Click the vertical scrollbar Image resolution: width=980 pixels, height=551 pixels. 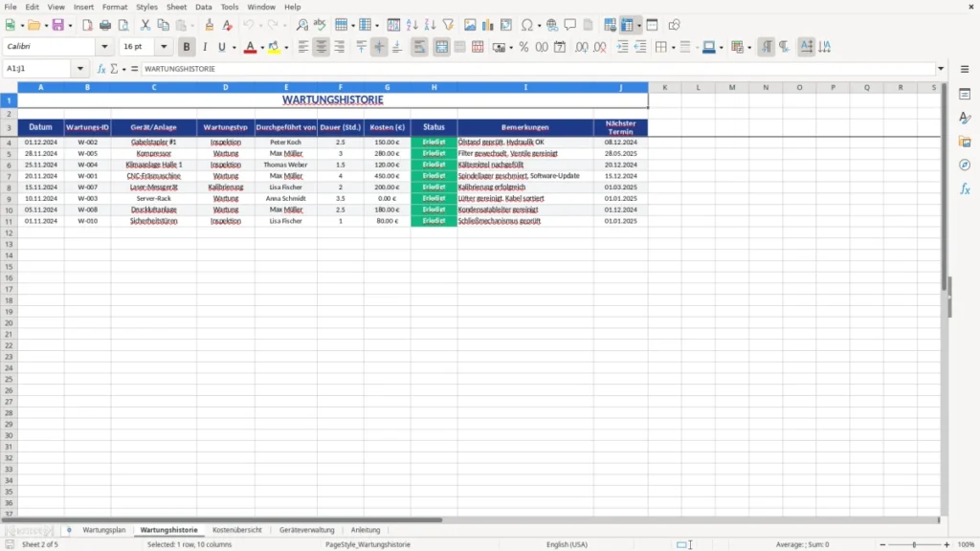945,186
